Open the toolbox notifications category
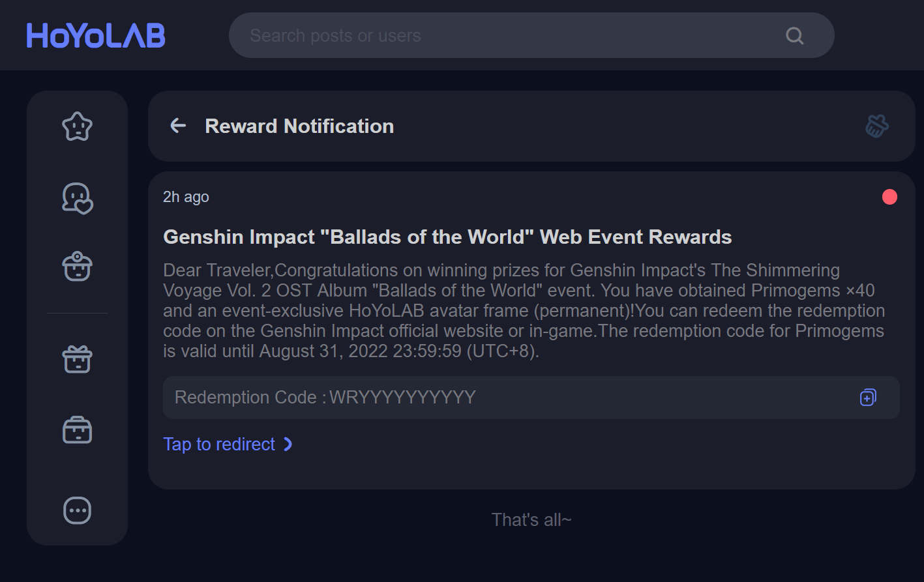This screenshot has width=924, height=582. [77, 429]
